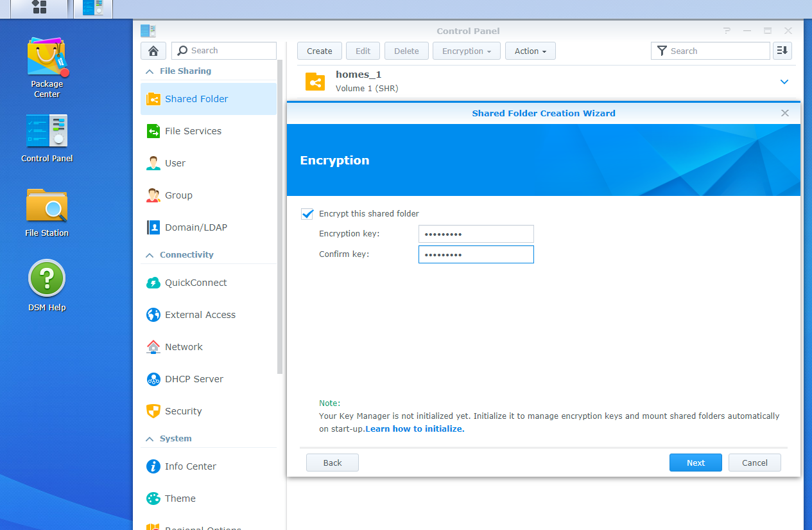Collapse the System section
812x530 pixels.
coord(150,439)
